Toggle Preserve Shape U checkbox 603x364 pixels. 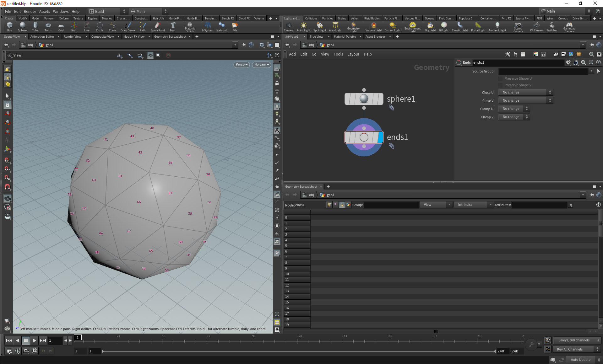(501, 78)
